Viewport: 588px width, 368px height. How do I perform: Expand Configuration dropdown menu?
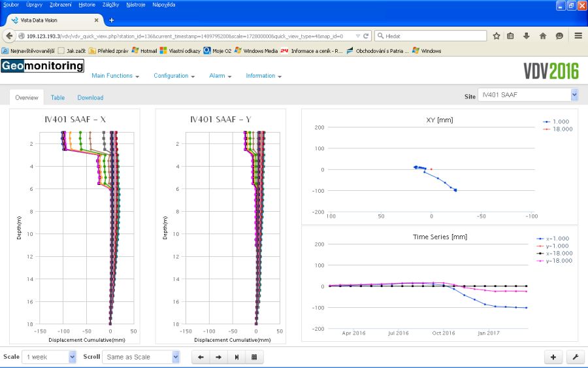tap(174, 76)
